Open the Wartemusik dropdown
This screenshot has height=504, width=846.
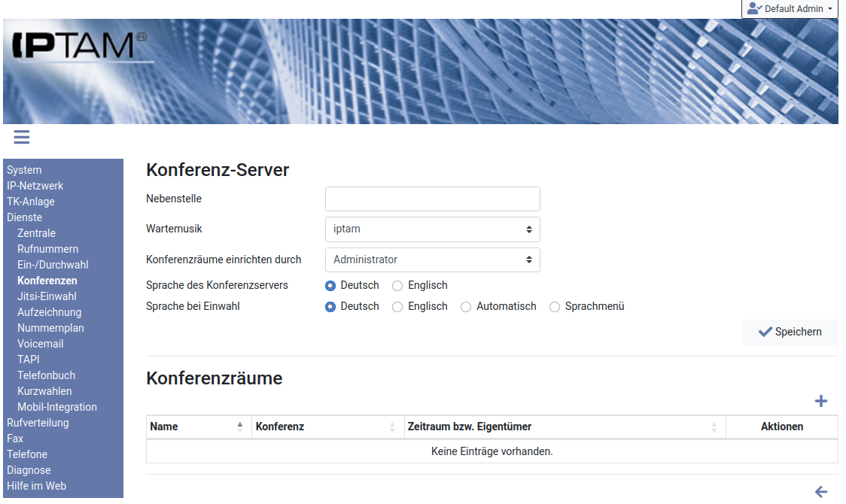432,229
